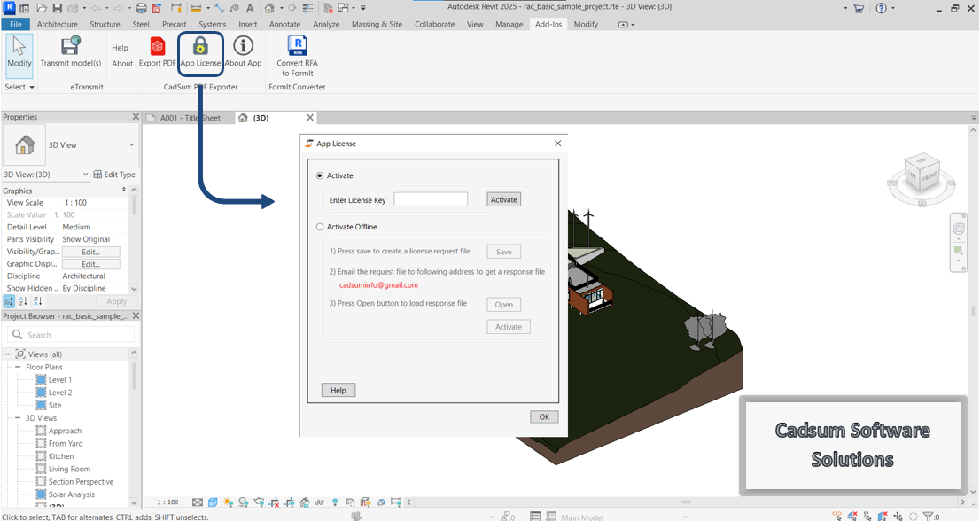The height and width of the screenshot is (521, 980).
Task: Toggle Select Links icon in status bar
Action: [836, 516]
